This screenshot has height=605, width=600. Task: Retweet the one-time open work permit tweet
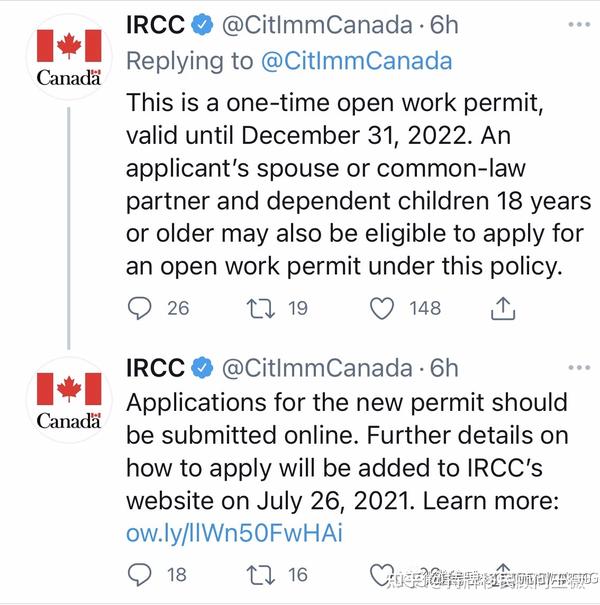[261, 308]
